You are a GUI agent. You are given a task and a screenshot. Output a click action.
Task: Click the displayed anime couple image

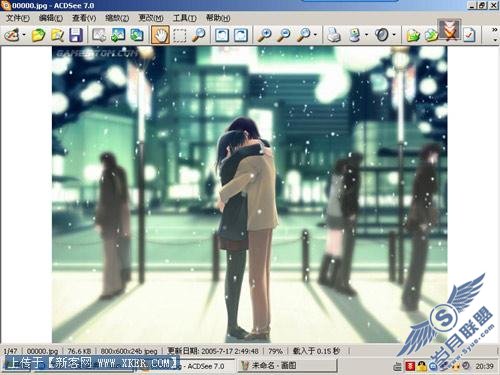(249, 195)
